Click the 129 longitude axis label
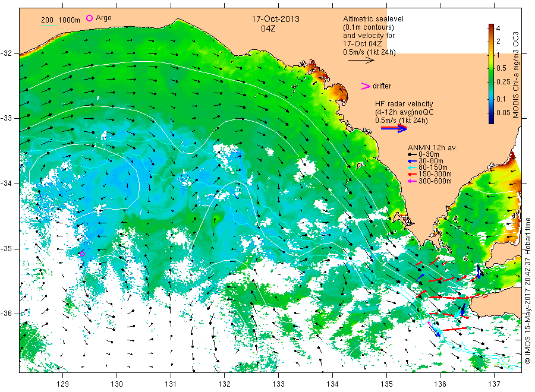 pyautogui.click(x=63, y=384)
